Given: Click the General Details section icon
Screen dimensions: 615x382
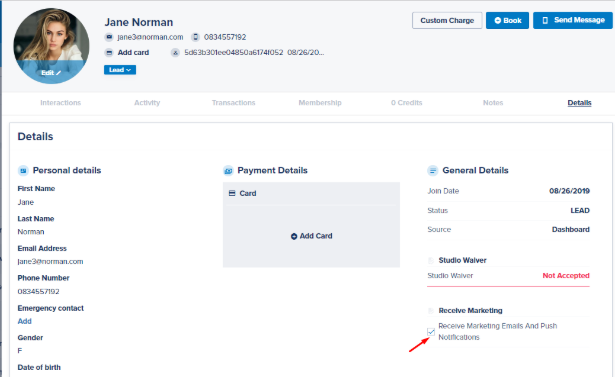Looking at the screenshot, I should [432, 171].
